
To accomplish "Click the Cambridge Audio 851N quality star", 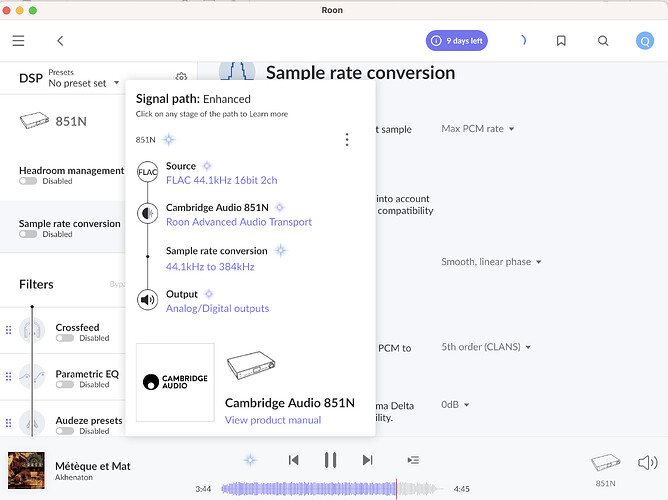I will click(x=279, y=207).
